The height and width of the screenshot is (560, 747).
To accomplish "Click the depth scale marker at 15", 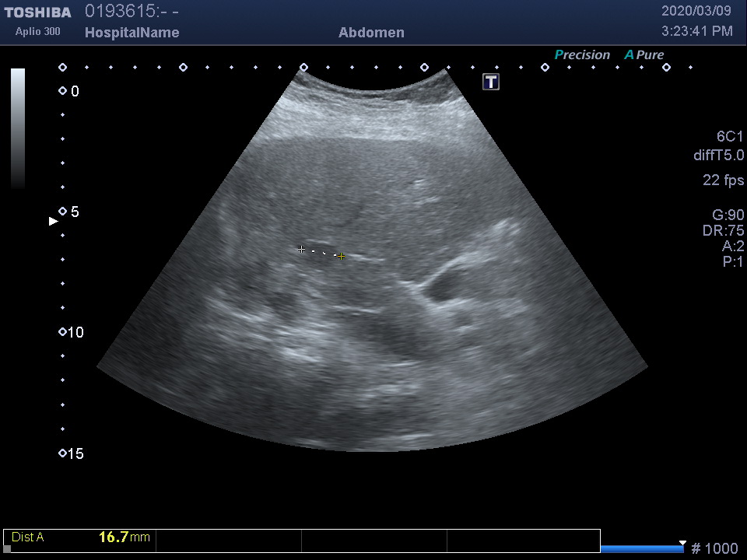I will tap(62, 453).
